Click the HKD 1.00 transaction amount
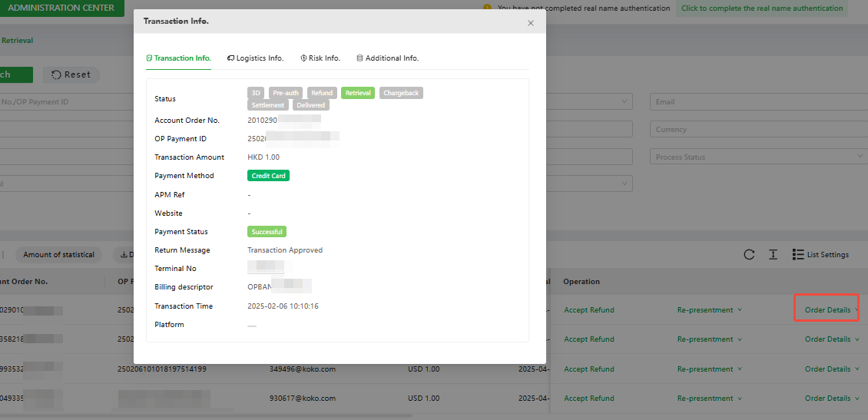This screenshot has height=420, width=868. coord(263,157)
